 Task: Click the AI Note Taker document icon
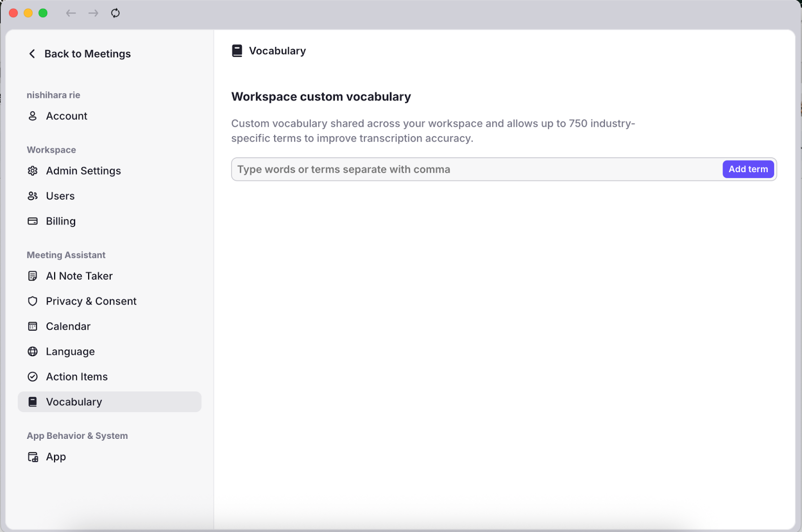click(33, 276)
